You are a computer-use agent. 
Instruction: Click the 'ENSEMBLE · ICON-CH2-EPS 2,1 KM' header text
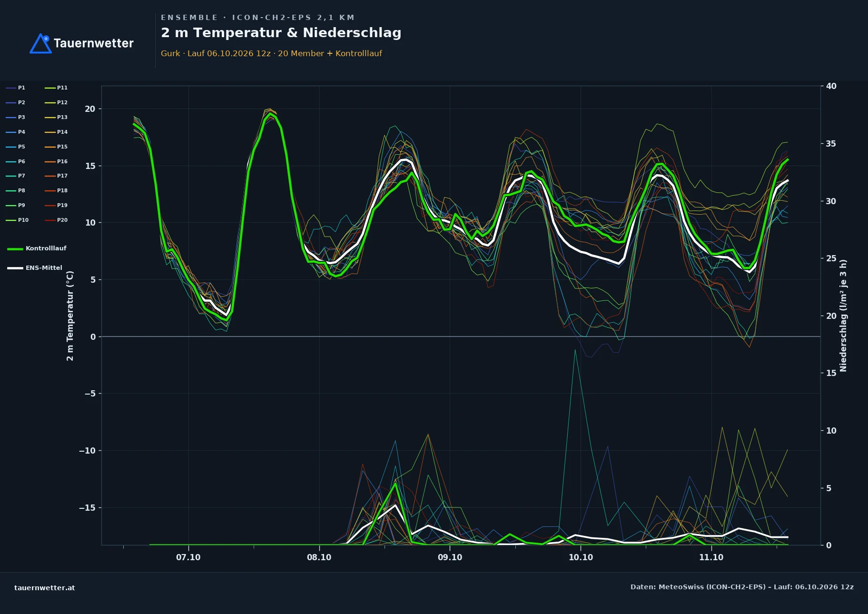pos(257,18)
